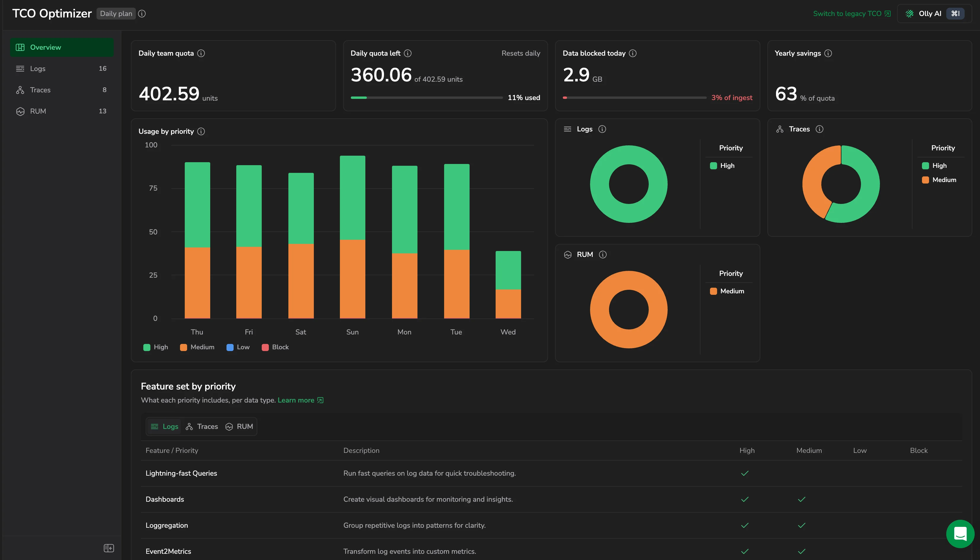Click the Event2Metrics row name
This screenshot has width=980, height=560.
[168, 551]
